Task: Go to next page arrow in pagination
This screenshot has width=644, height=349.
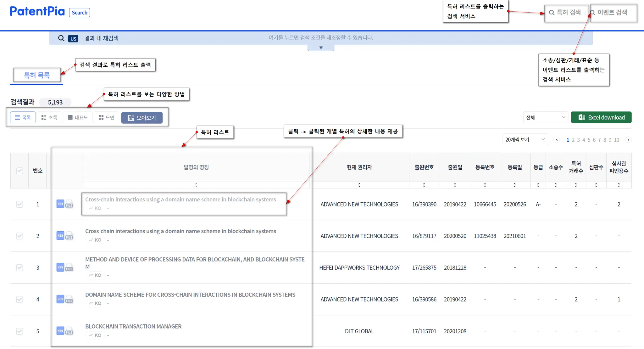Action: click(x=628, y=140)
